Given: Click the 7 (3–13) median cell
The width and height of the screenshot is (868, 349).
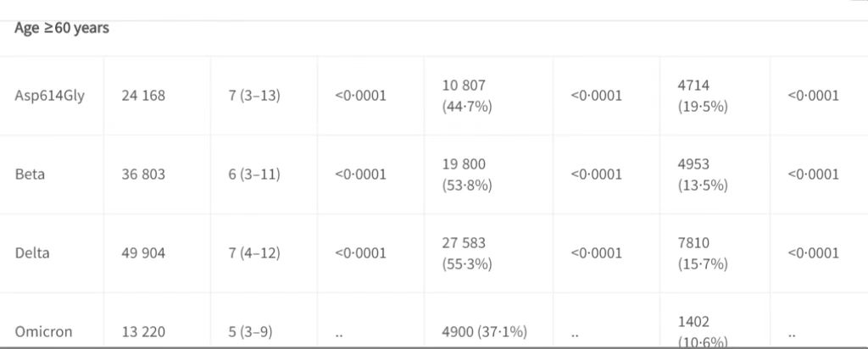Looking at the screenshot, I should [254, 96].
